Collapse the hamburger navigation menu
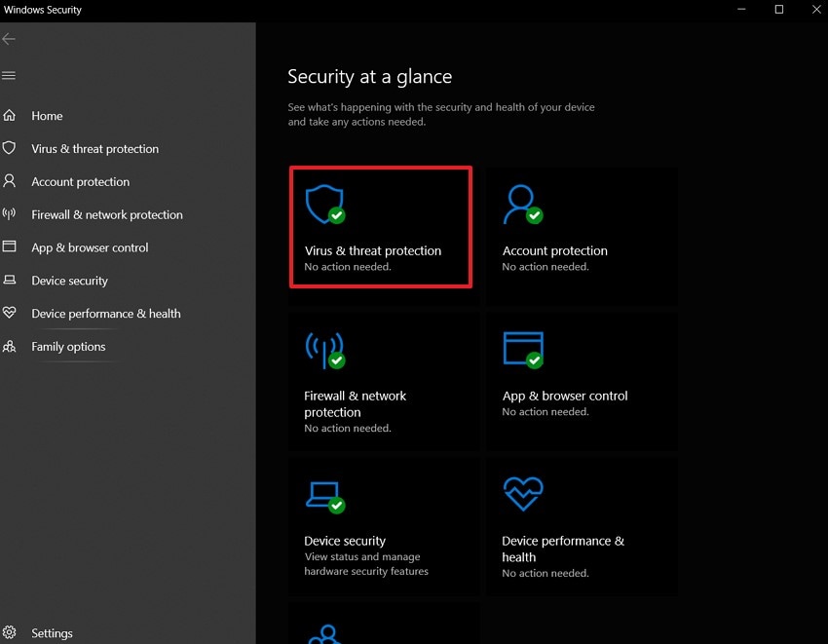This screenshot has height=644, width=828. [x=10, y=75]
